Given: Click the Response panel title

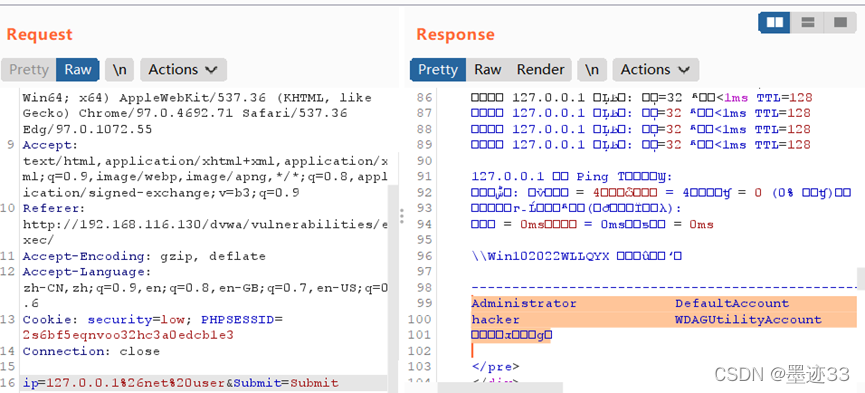Looking at the screenshot, I should click(x=455, y=34).
